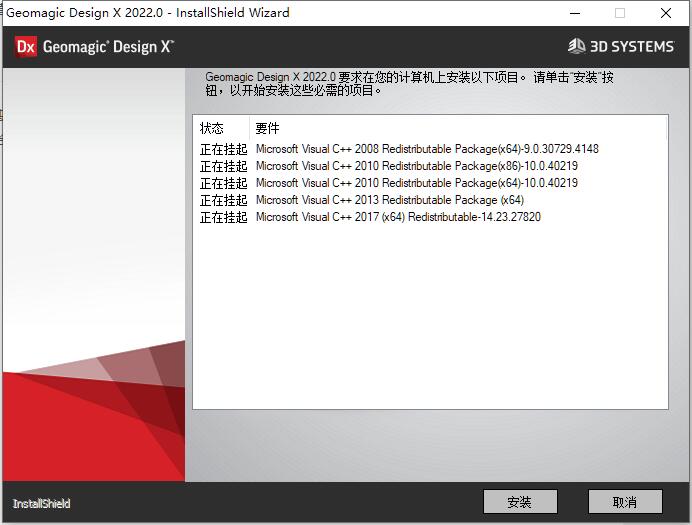Screen dimensions: 692x525
Task: Click the 正在挂起 status of the 2008 package
Action: click(x=223, y=150)
